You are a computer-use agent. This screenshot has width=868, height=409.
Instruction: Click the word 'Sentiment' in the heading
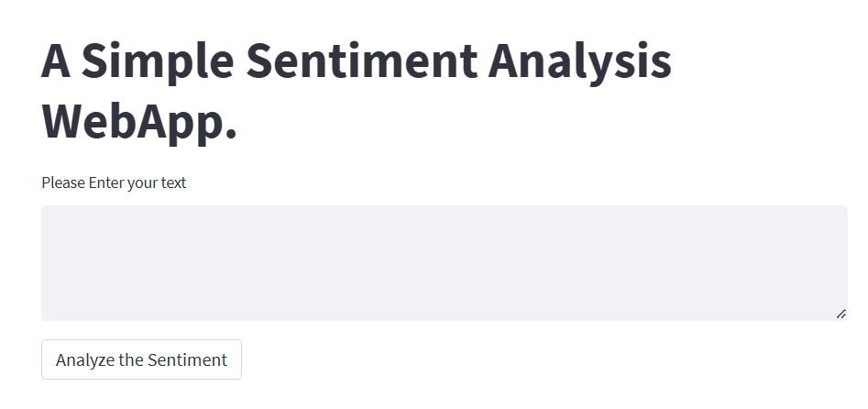coord(361,61)
